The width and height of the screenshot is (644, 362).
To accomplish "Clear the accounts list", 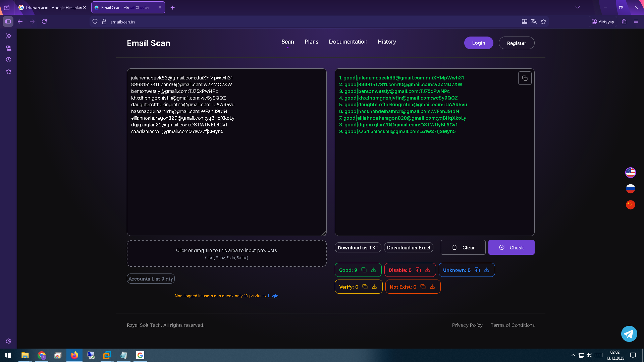I will coord(463,247).
